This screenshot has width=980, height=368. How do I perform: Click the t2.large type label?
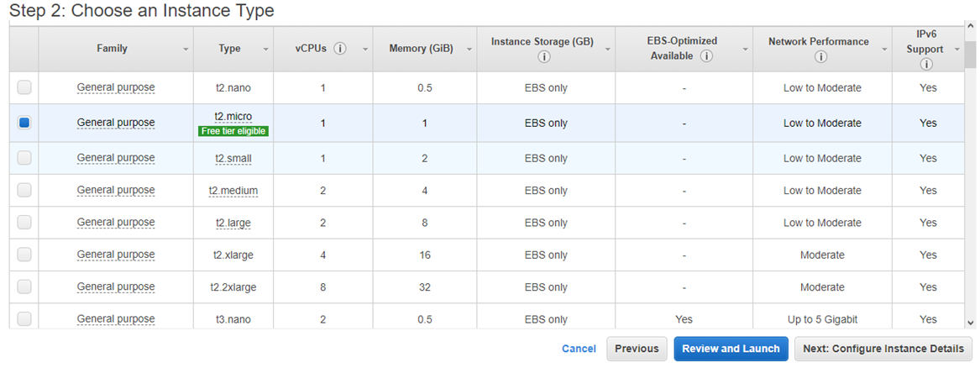(233, 223)
